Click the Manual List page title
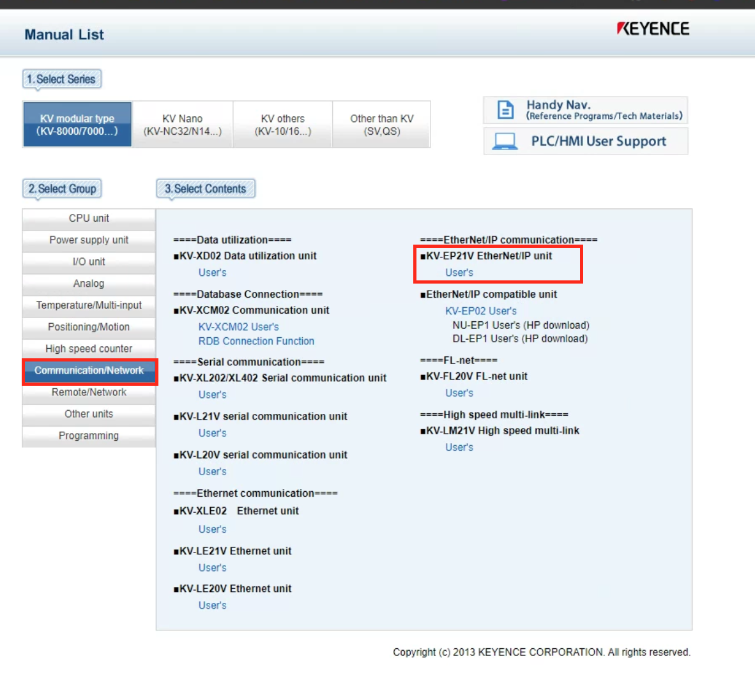 click(x=64, y=34)
